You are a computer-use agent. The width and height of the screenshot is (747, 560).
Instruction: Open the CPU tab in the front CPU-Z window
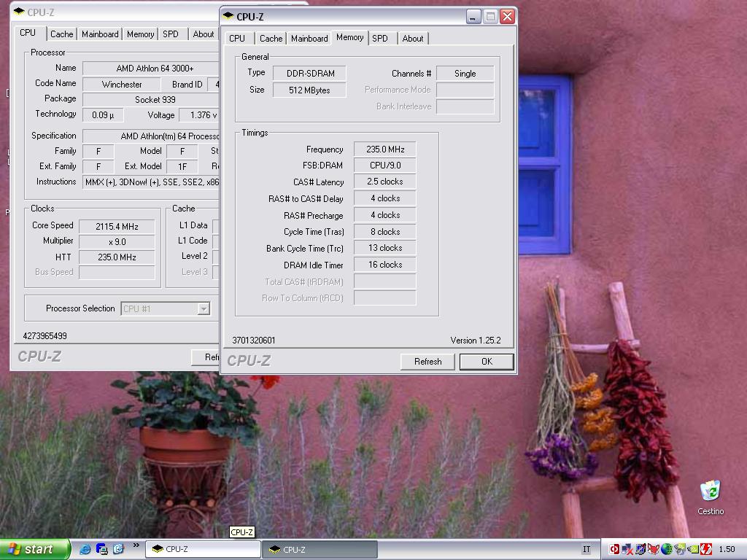tap(237, 38)
